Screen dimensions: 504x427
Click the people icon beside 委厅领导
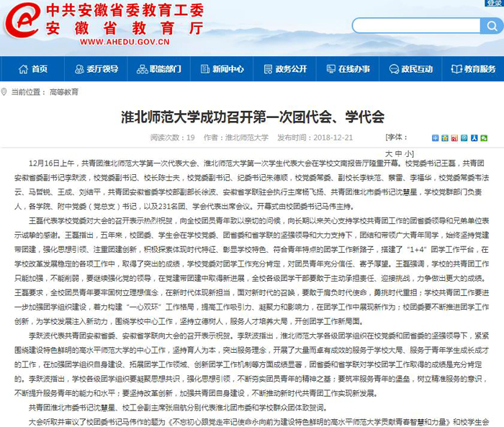(x=79, y=69)
